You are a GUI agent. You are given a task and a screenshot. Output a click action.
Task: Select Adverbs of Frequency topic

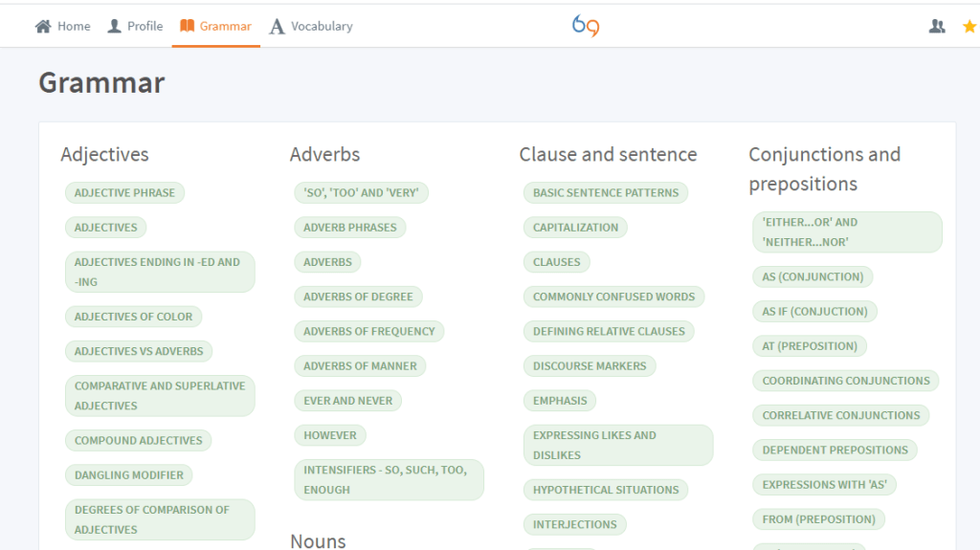tap(368, 332)
